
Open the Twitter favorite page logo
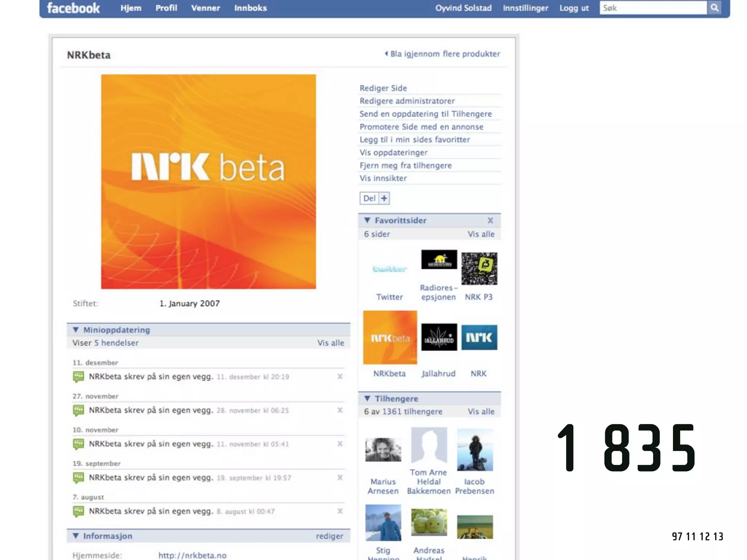[390, 269]
